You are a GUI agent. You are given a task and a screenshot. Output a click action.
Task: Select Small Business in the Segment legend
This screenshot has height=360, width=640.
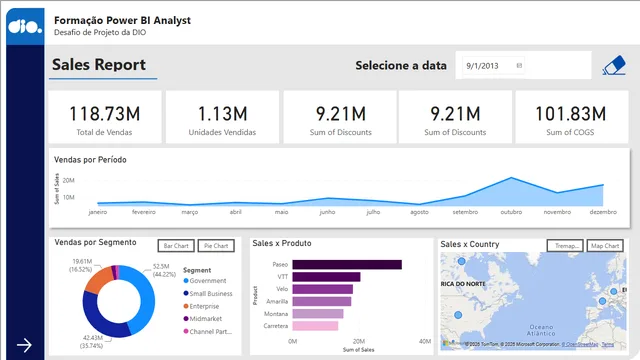click(x=208, y=293)
